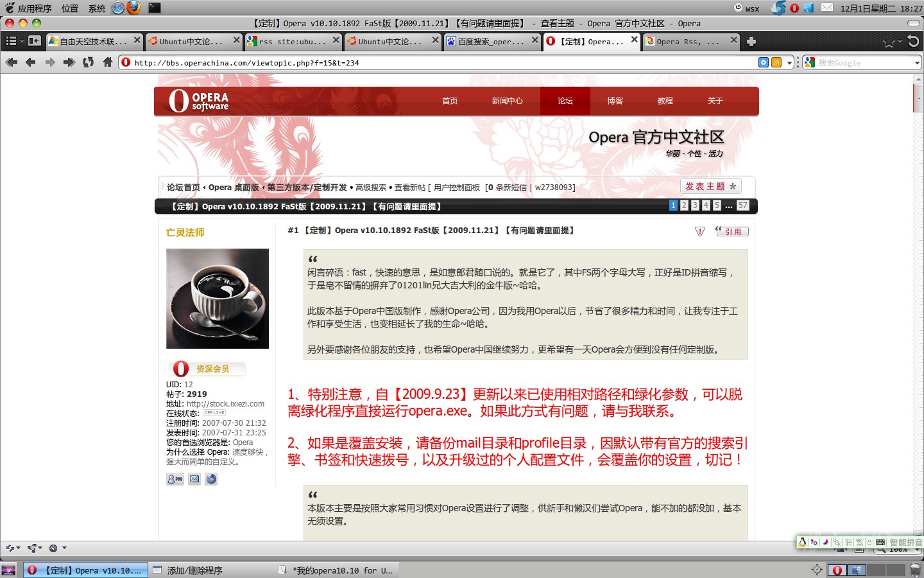
Task: Open 第三方版本/定制开发 breadcrumb link
Action: 307,188
